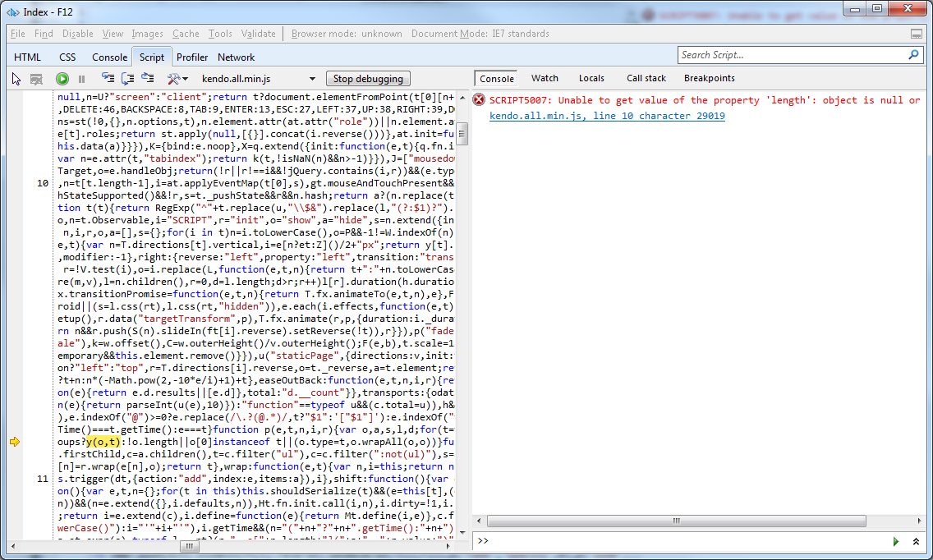This screenshot has height=560, width=933.
Task: Open the kendo.all.min.js script file dropdown
Action: pyautogui.click(x=258, y=79)
